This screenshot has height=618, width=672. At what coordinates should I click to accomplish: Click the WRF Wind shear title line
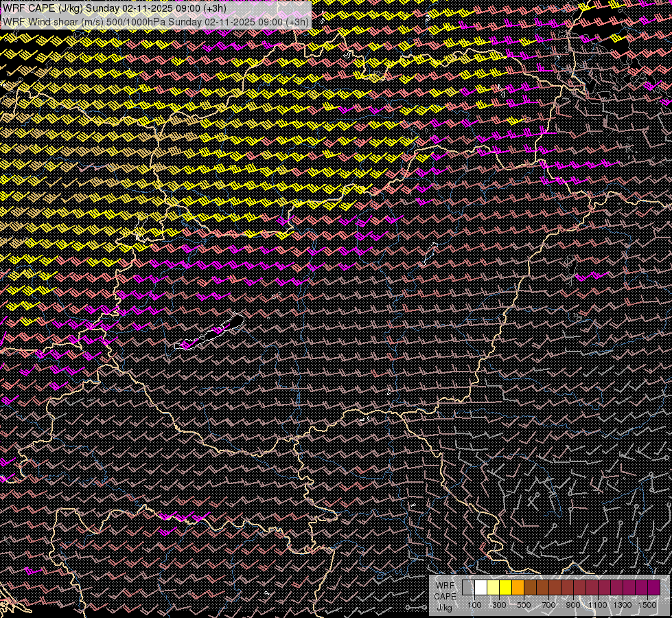coord(156,21)
